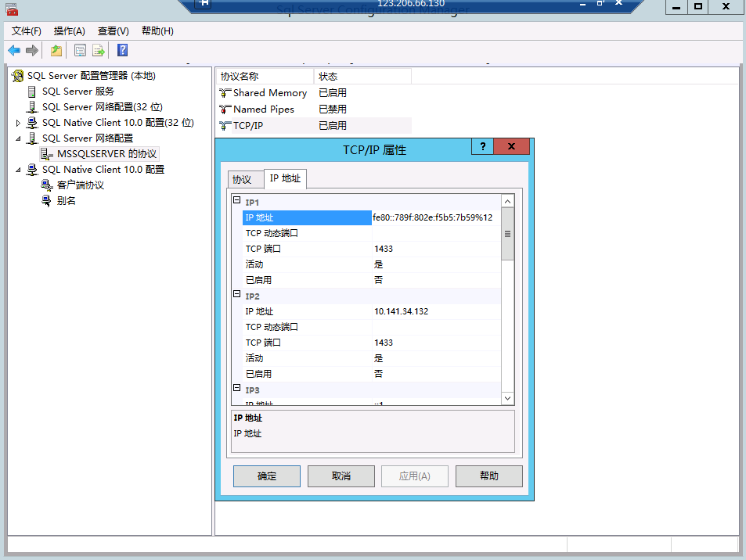Image resolution: width=746 pixels, height=560 pixels.
Task: Select 别名 in the tree
Action: click(66, 200)
